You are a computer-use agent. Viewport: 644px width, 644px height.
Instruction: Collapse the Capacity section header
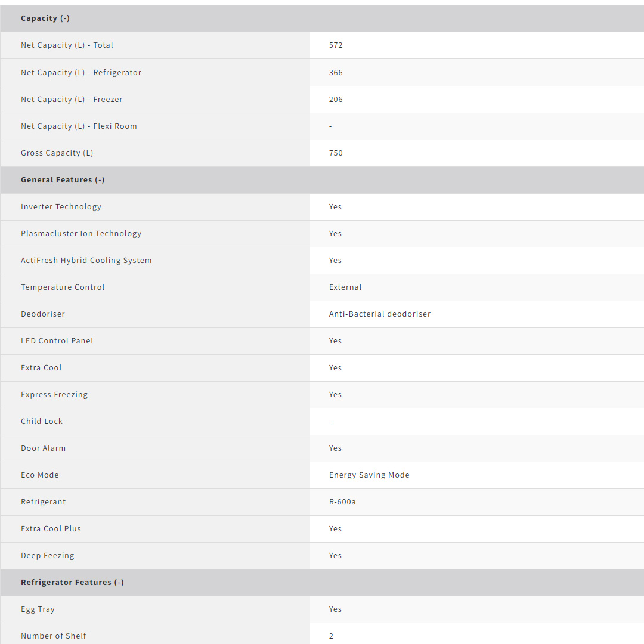(45, 18)
